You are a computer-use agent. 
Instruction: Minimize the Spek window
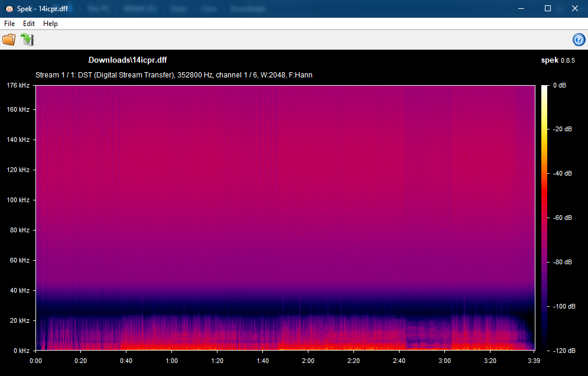[x=521, y=8]
